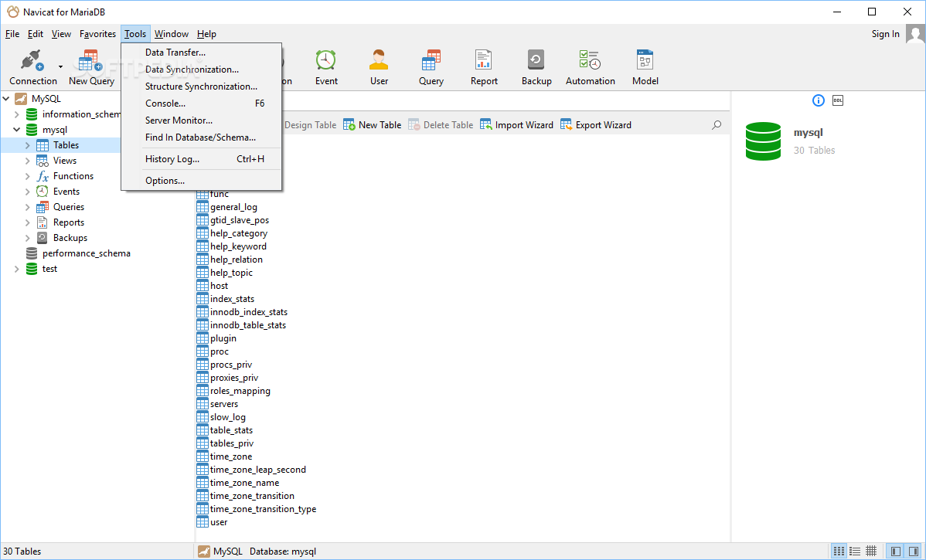Open History Log menu entry
Viewport: 926px width, 560px height.
(202, 159)
